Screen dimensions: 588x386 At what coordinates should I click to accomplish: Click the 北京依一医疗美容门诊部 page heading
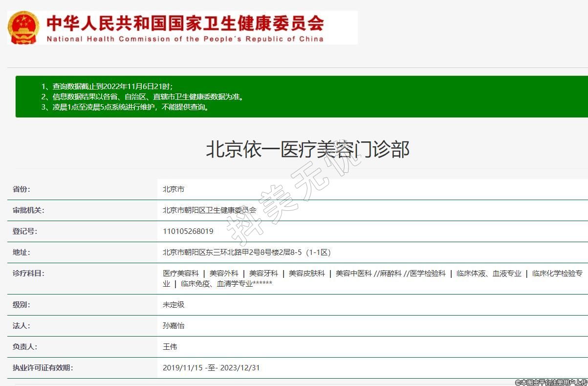click(307, 149)
